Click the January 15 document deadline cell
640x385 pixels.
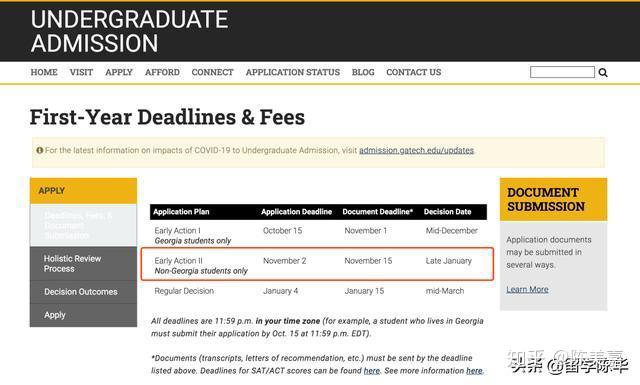point(364,291)
